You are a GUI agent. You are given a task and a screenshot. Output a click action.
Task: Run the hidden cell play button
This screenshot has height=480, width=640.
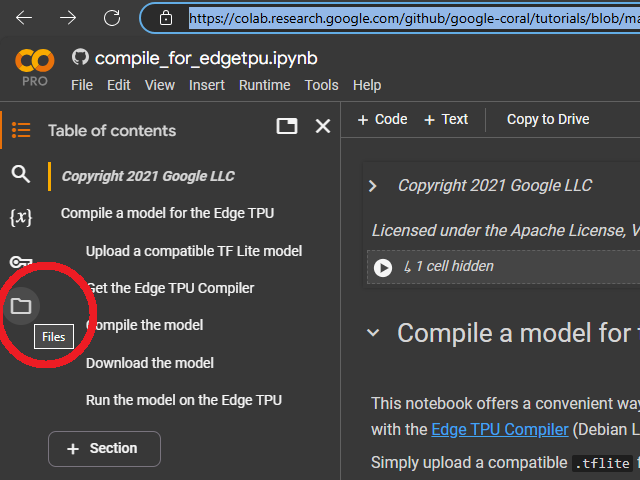(x=383, y=268)
